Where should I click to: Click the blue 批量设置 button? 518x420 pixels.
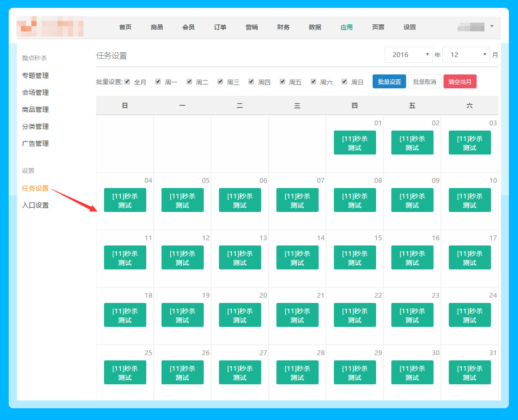[389, 82]
